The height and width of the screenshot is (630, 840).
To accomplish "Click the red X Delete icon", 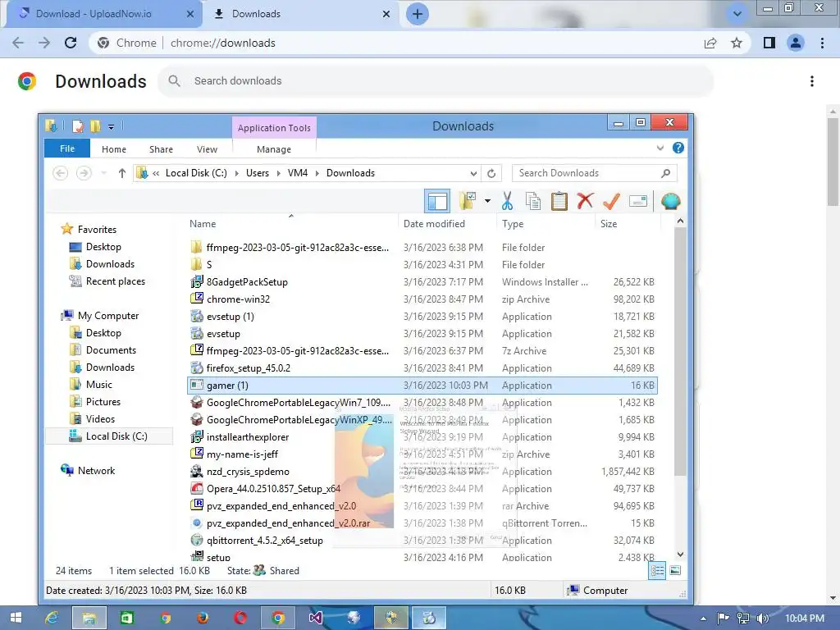I will 585,201.
